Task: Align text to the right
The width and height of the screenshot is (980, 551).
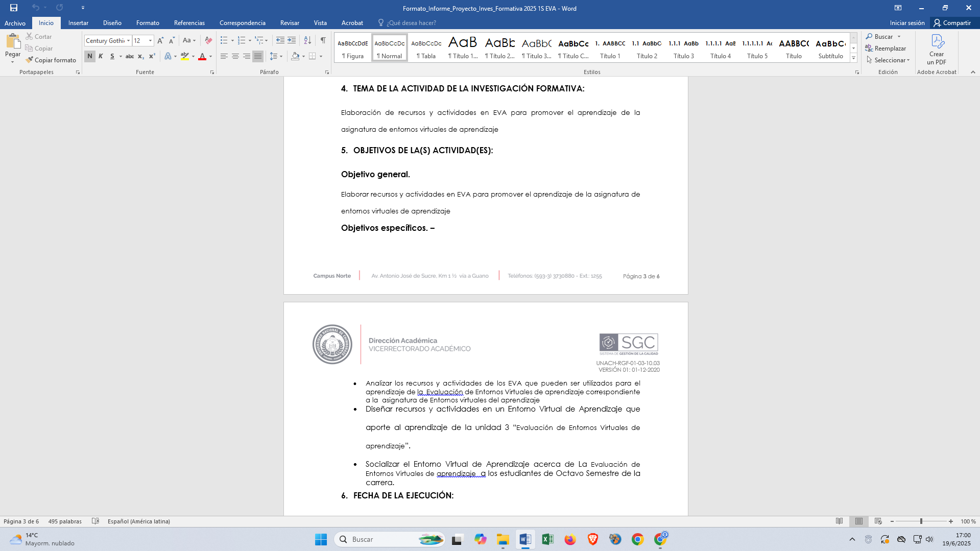Action: pyautogui.click(x=247, y=56)
